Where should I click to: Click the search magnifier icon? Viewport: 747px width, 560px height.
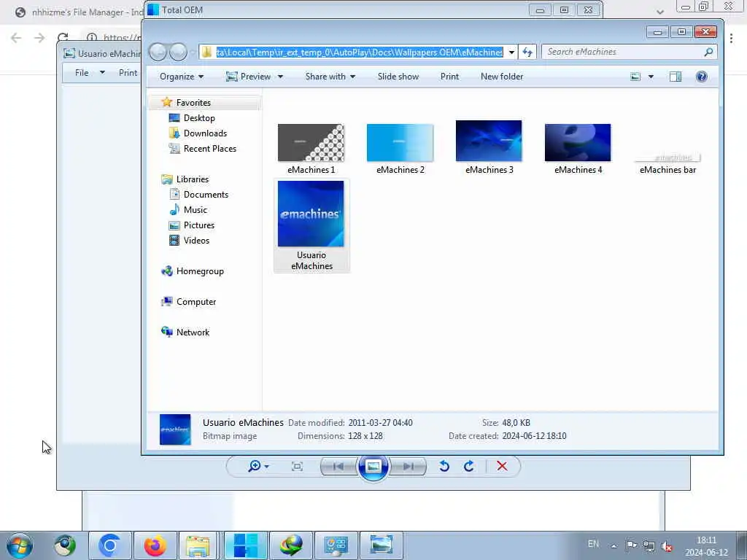pos(708,52)
